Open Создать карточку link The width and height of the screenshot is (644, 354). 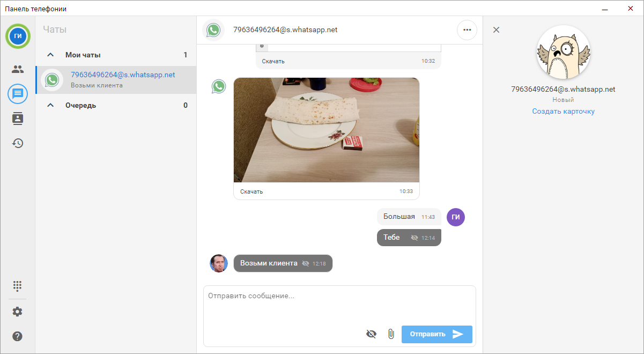click(x=562, y=111)
